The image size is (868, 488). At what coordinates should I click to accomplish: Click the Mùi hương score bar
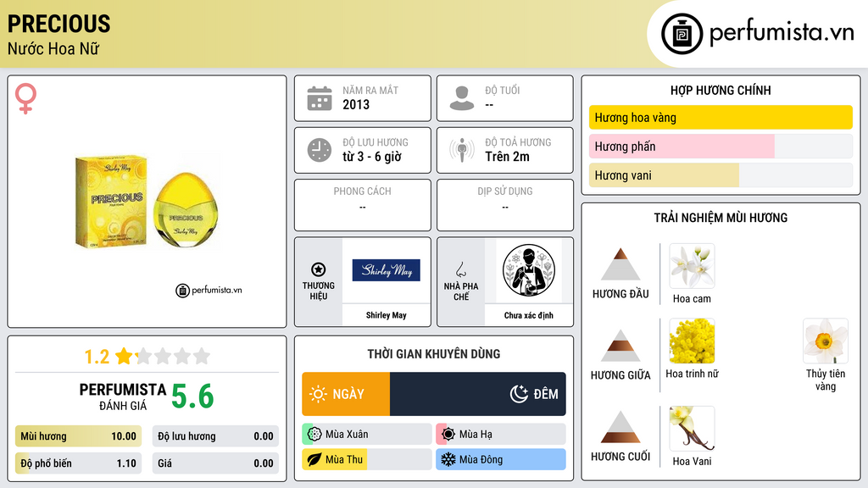pos(78,436)
